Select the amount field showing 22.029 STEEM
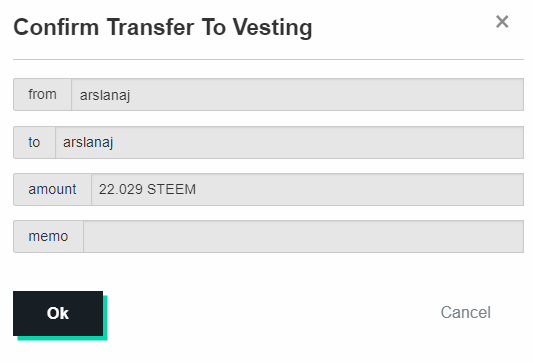 click(x=308, y=189)
